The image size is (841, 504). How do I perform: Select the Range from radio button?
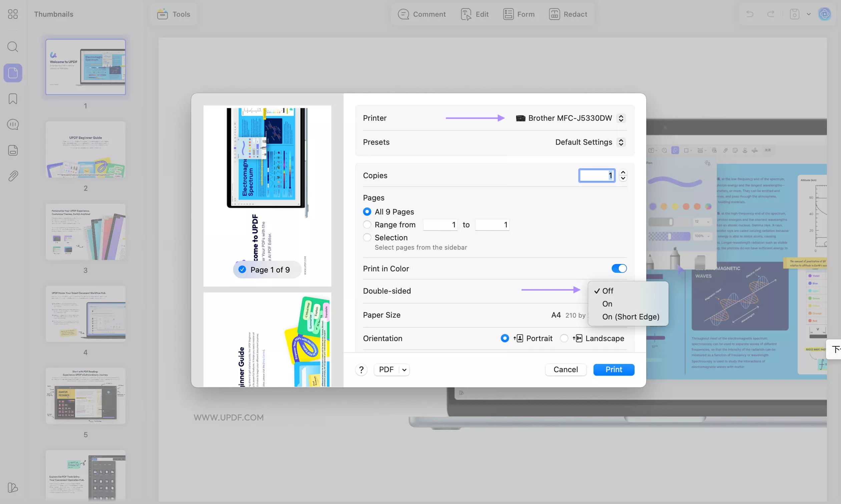[x=367, y=224]
